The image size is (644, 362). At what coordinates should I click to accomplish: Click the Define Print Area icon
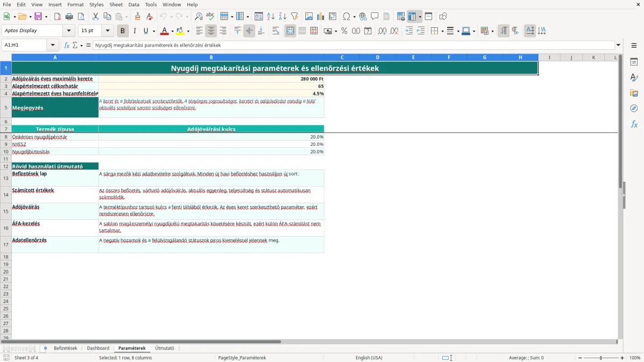point(401,17)
